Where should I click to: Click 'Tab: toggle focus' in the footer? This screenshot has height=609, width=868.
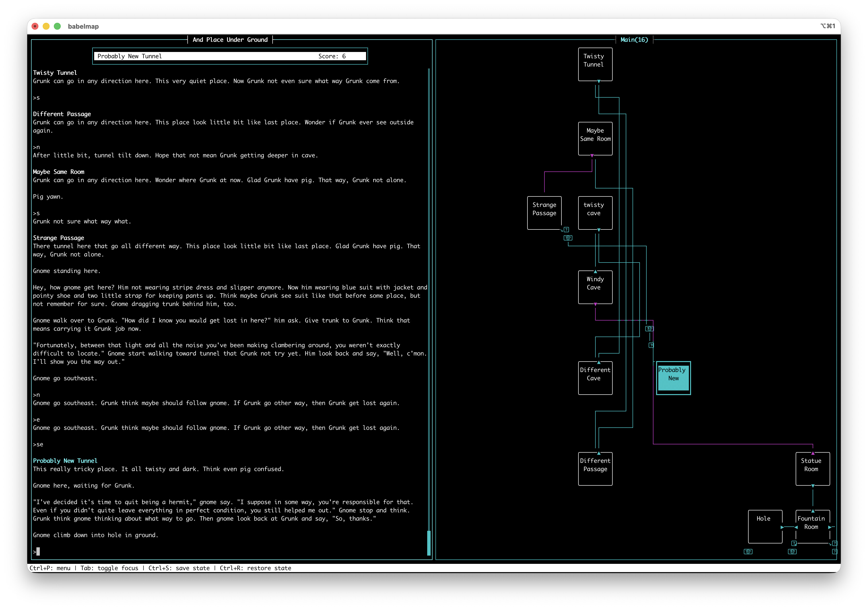(x=109, y=568)
